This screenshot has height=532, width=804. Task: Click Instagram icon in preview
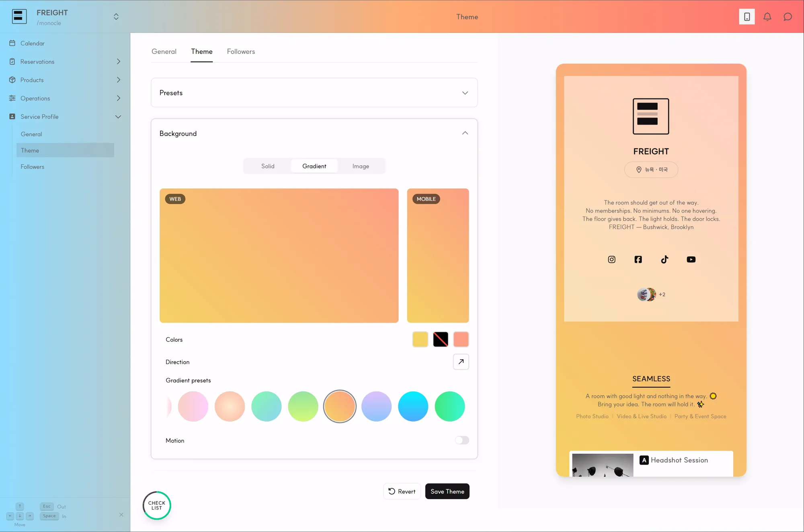(611, 260)
